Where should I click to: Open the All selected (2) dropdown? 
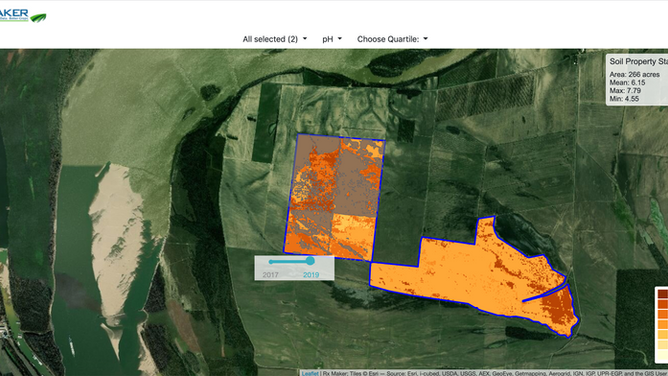[274, 39]
